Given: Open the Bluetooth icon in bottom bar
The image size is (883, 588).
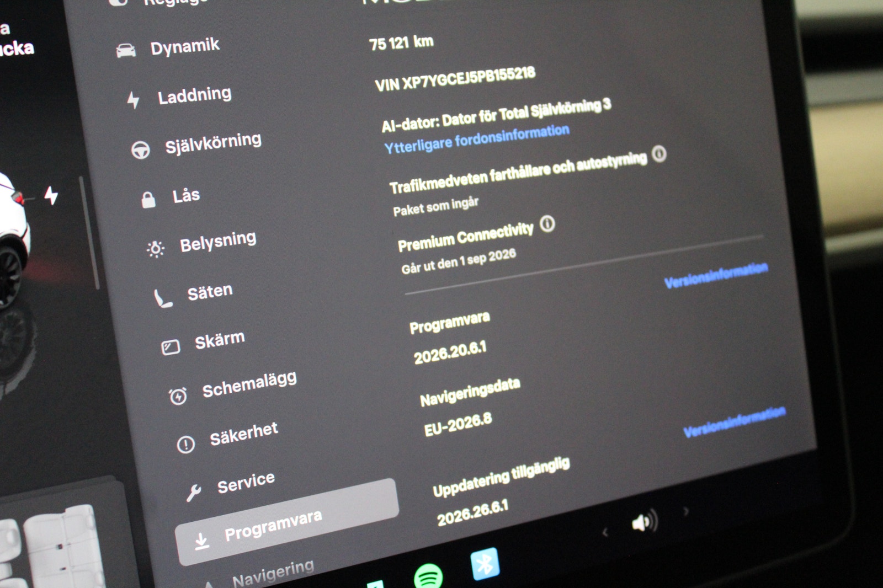Looking at the screenshot, I should pos(485,564).
